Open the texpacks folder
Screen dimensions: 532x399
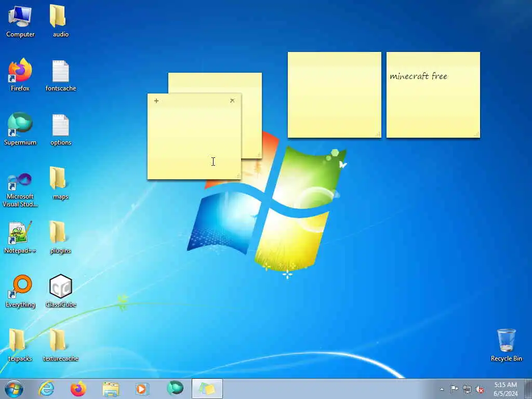point(20,345)
